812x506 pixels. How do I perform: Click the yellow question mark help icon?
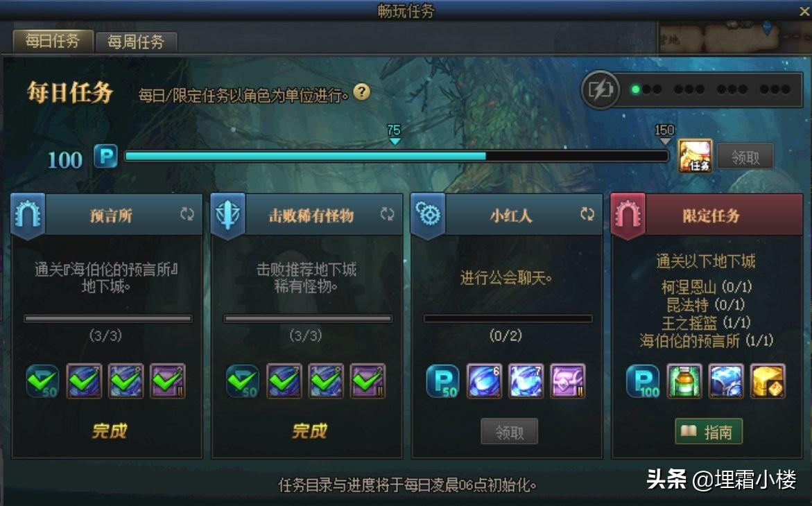[x=361, y=92]
